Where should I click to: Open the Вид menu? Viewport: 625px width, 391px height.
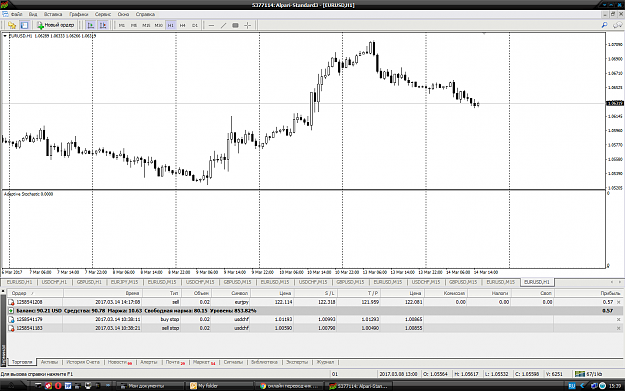pyautogui.click(x=33, y=14)
